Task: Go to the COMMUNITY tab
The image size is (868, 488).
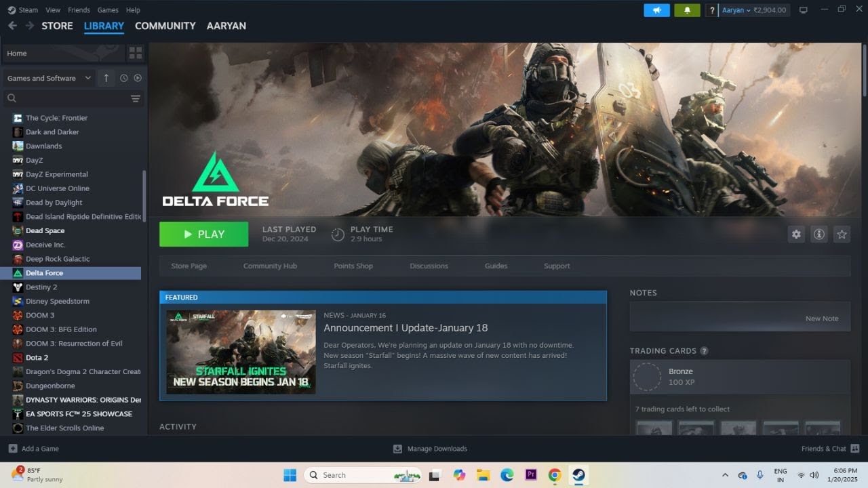Action: 165,26
